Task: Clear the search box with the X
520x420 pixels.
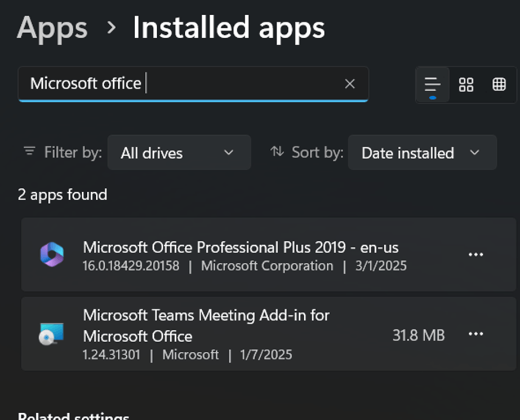Action: click(x=350, y=83)
